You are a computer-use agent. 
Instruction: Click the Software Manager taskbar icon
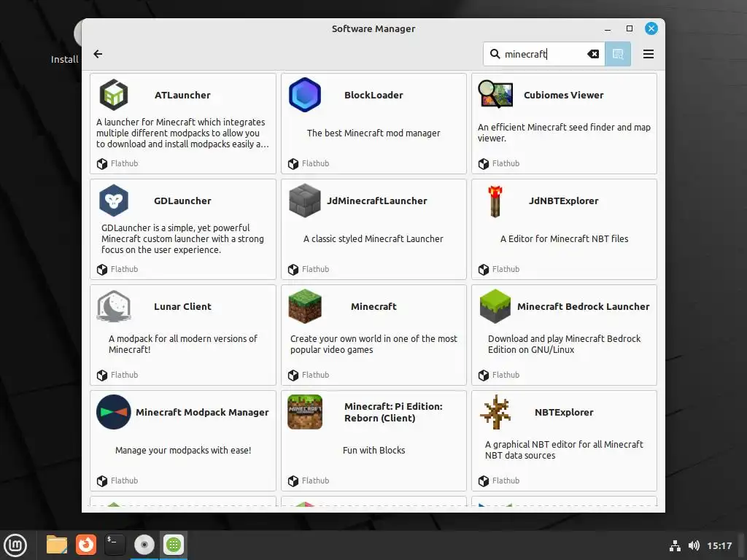[x=174, y=545]
